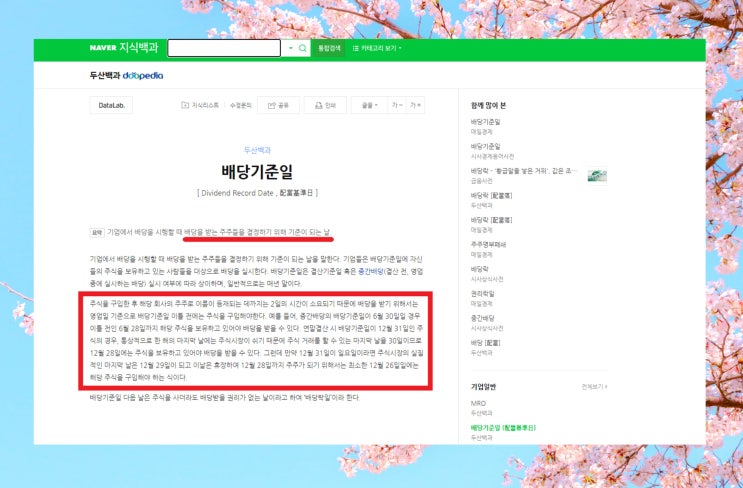Open sidebar entry 배당락 - '황금알을 낳은 거위'

523,171
